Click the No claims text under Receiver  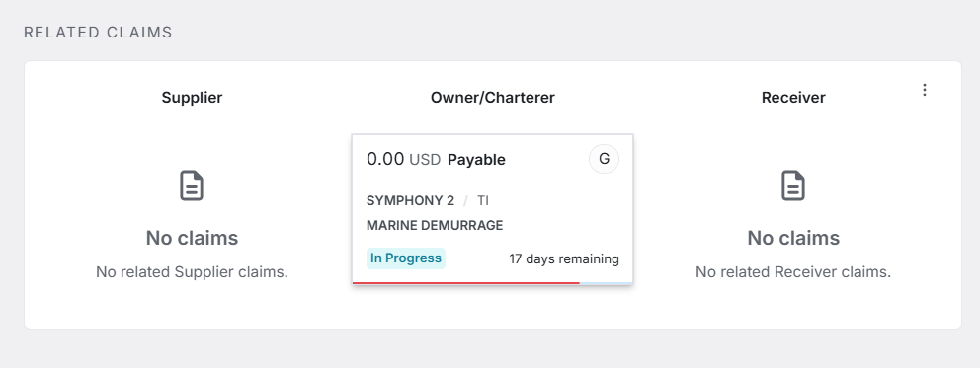pyautogui.click(x=793, y=238)
